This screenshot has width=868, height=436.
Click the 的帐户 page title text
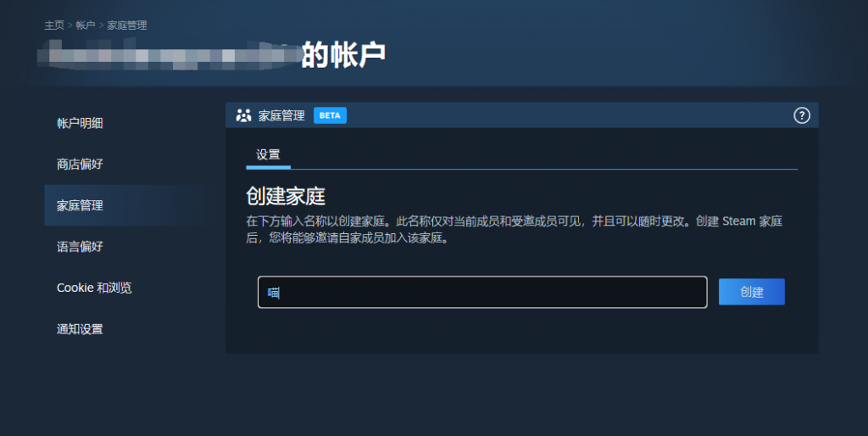[343, 54]
